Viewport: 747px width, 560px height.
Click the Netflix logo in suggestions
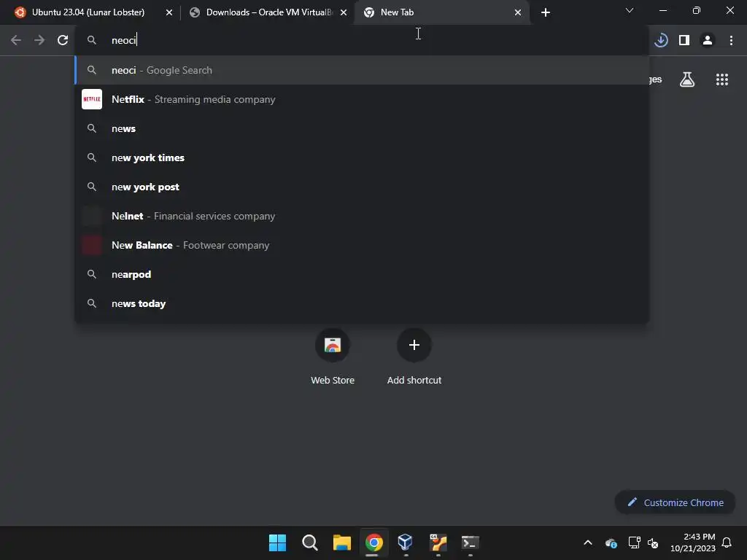click(92, 99)
